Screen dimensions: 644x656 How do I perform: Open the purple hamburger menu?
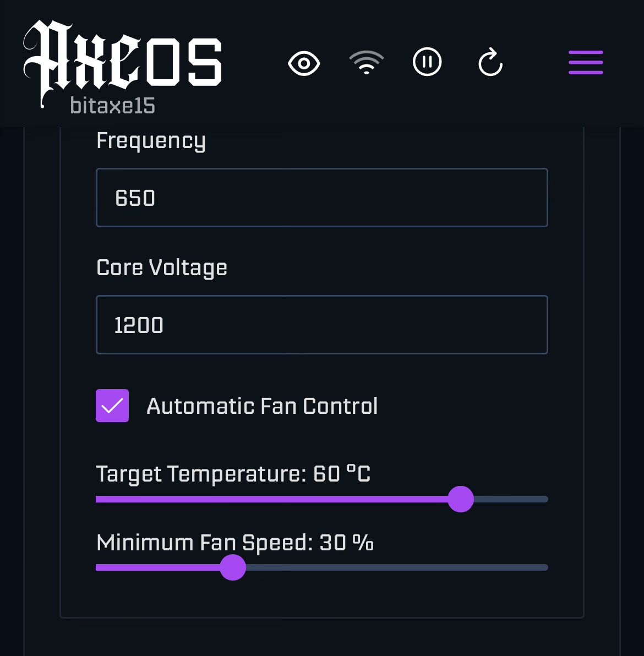[x=586, y=62]
